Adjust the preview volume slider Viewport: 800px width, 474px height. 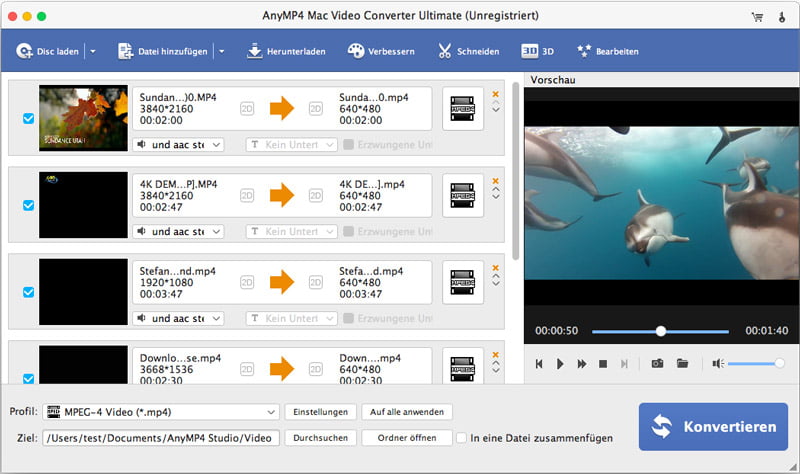pos(756,363)
